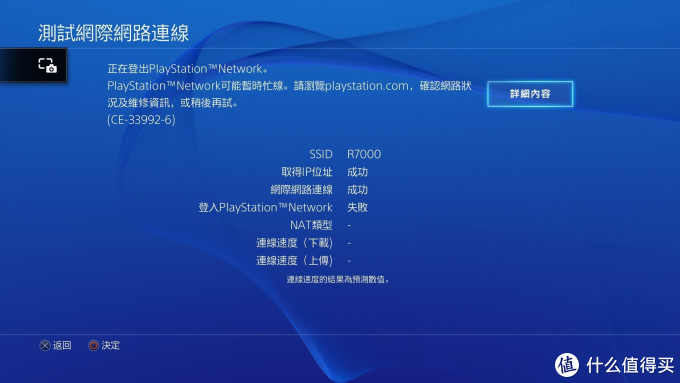Image resolution: width=680 pixels, height=383 pixels.
Task: Click the SSID value R7000
Action: coord(364,154)
